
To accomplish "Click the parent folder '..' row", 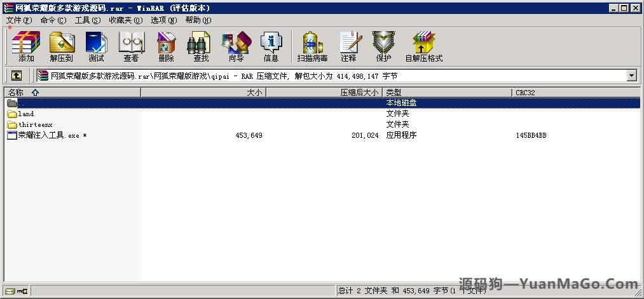I will coord(322,103).
